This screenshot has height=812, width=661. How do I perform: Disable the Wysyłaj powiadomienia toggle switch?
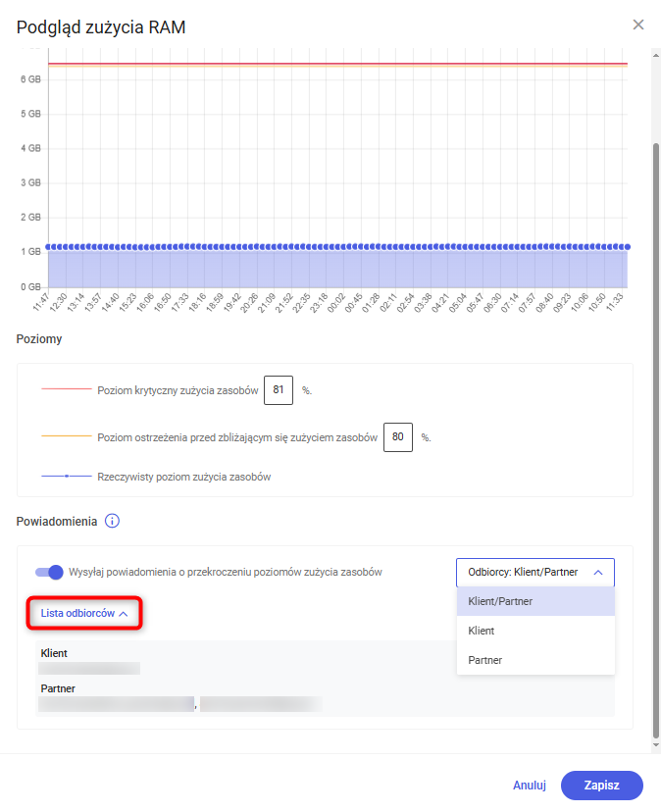tap(49, 573)
